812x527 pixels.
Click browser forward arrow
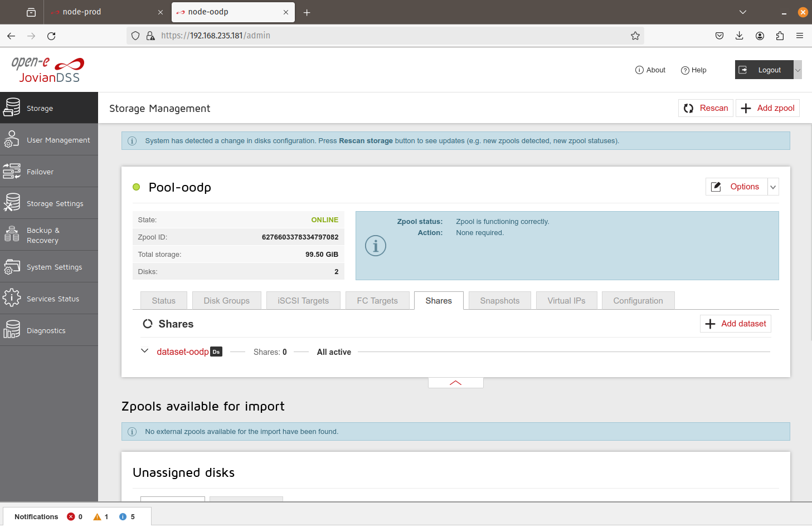coord(31,36)
